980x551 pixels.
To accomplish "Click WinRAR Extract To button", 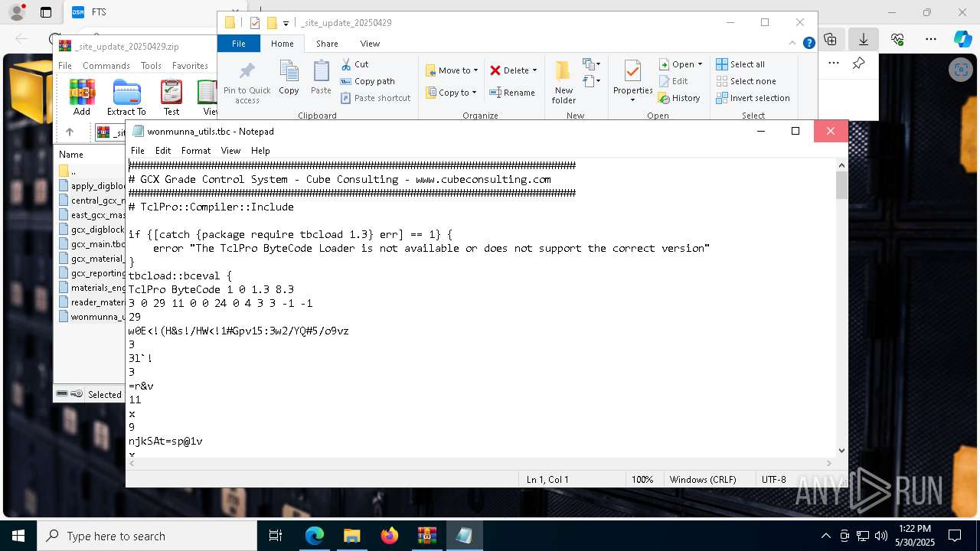I will (x=126, y=98).
